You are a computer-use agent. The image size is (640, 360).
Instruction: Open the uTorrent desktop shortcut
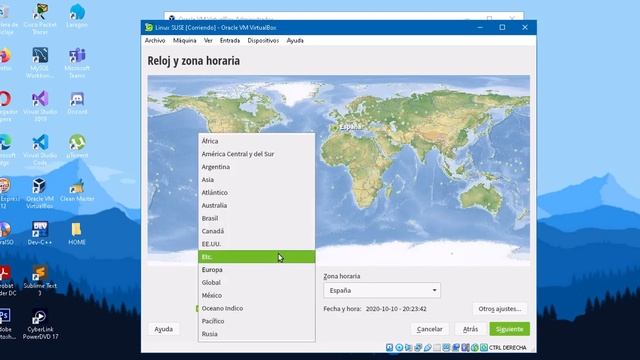[x=77, y=146]
